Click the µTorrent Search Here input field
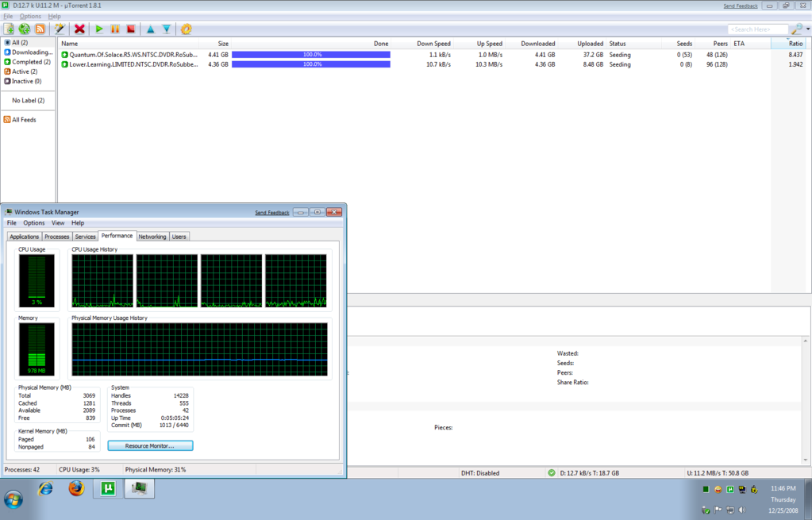This screenshot has height=520, width=812. click(x=757, y=29)
